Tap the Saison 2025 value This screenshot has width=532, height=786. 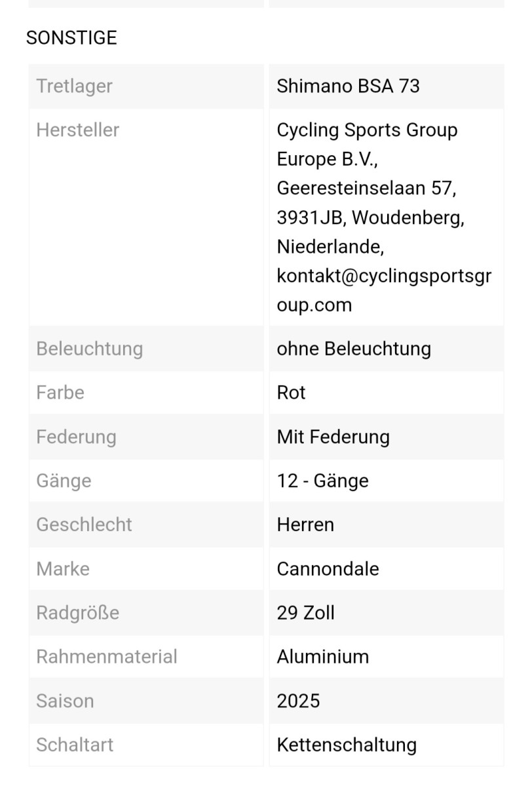tap(298, 701)
